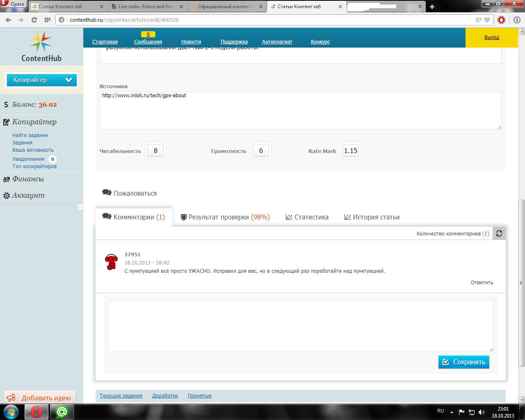Go back using the browser back arrow
Viewport: 525px width, 420px height.
tap(9, 20)
